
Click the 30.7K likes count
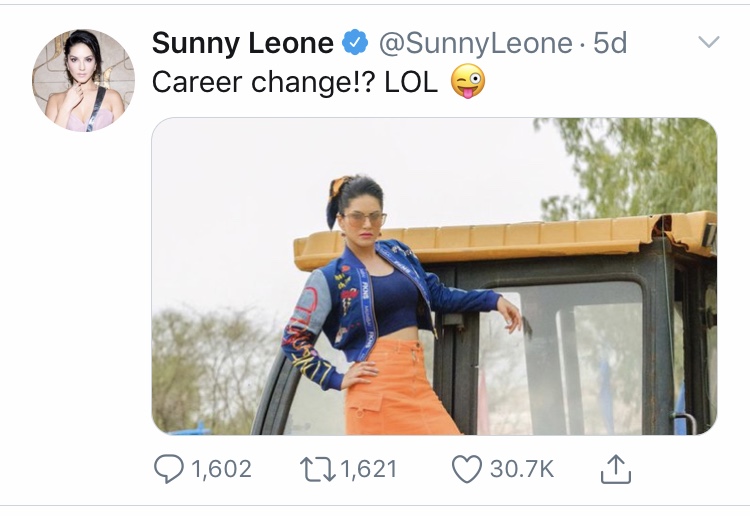pos(521,468)
